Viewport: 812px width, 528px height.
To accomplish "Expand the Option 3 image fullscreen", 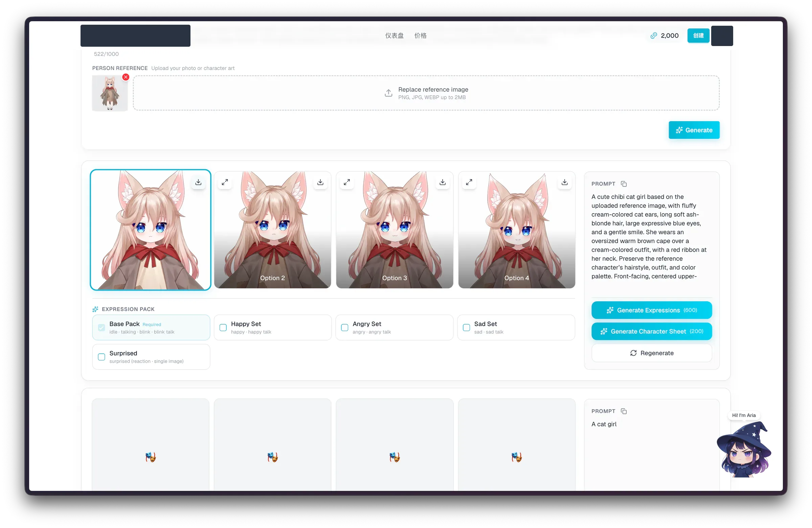I will (x=347, y=182).
